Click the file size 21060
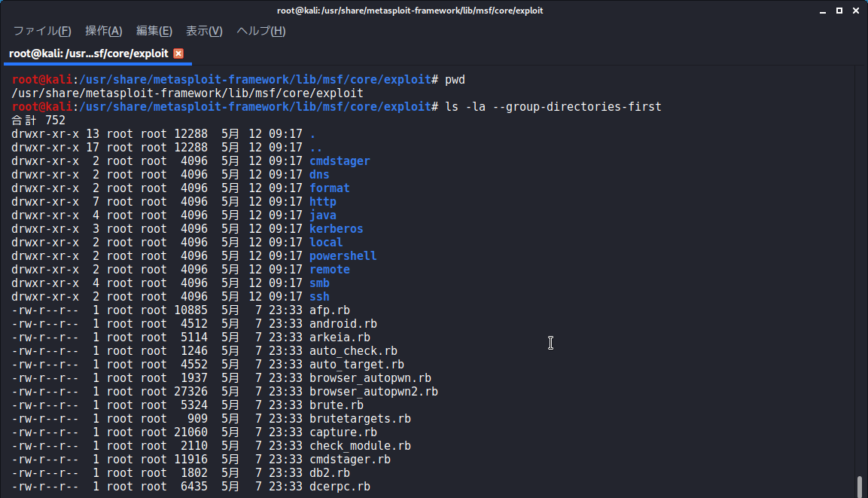Viewport: 868px width, 498px height. click(191, 432)
